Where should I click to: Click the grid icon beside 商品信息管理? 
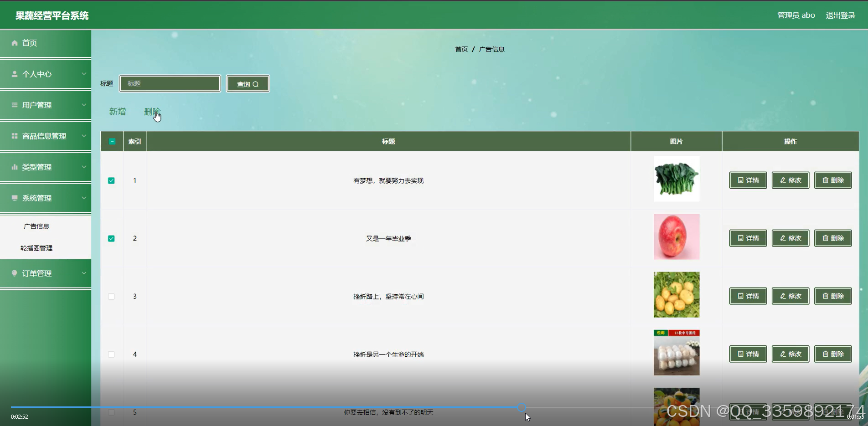coord(15,136)
